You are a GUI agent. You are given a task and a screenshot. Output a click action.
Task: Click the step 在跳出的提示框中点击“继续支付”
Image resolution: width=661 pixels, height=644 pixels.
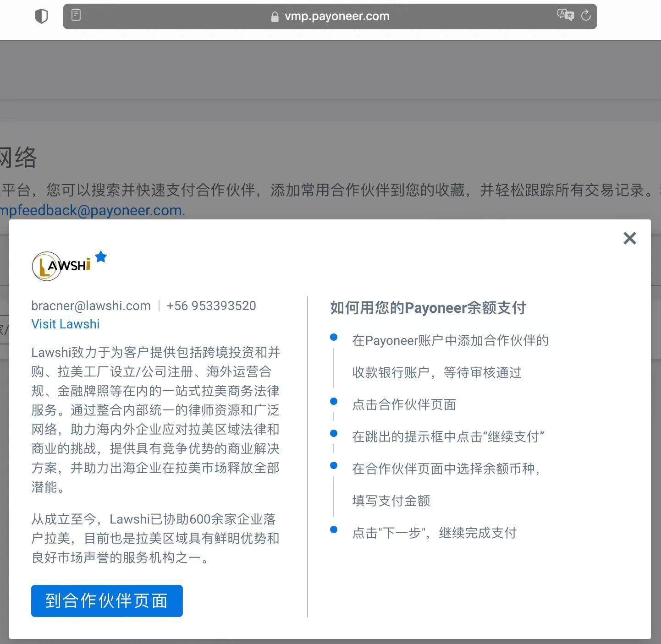[448, 437]
